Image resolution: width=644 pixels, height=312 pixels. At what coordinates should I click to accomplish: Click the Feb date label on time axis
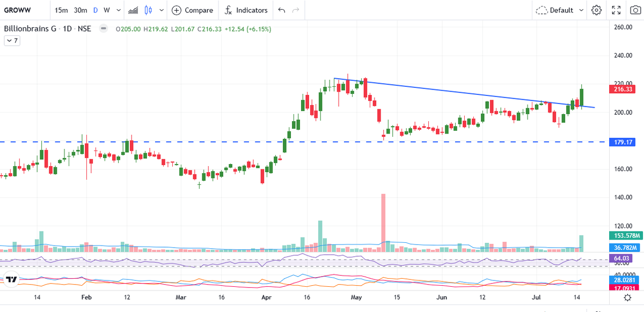(x=85, y=297)
